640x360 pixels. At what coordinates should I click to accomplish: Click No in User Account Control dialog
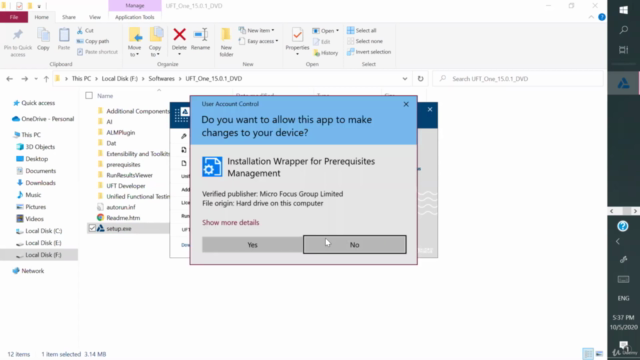click(x=354, y=244)
